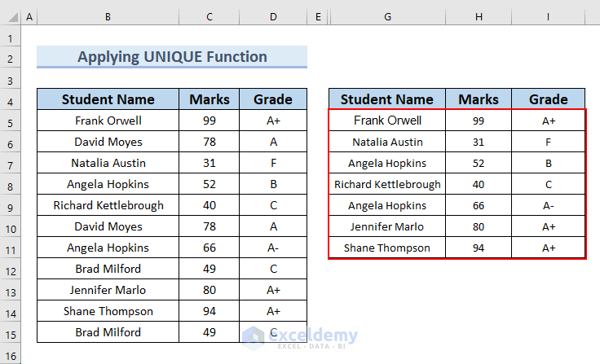The height and width of the screenshot is (364, 600).
Task: Click Natalia Austin cell in column G
Action: 386,142
